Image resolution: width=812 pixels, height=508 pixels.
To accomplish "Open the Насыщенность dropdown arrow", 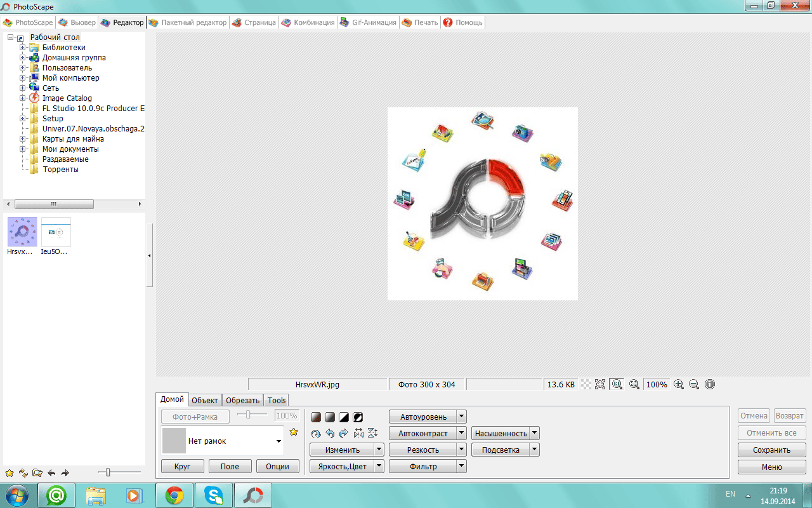I will (535, 433).
